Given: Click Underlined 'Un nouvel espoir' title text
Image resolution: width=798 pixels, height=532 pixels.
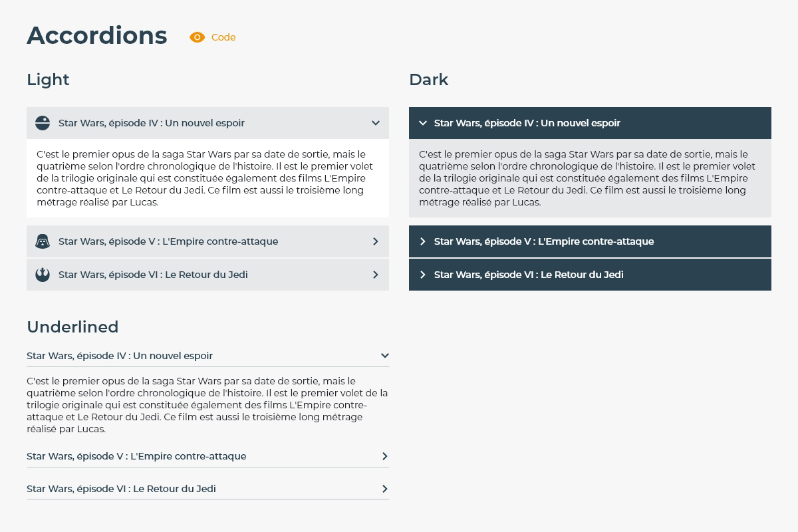Looking at the screenshot, I should coord(120,356).
